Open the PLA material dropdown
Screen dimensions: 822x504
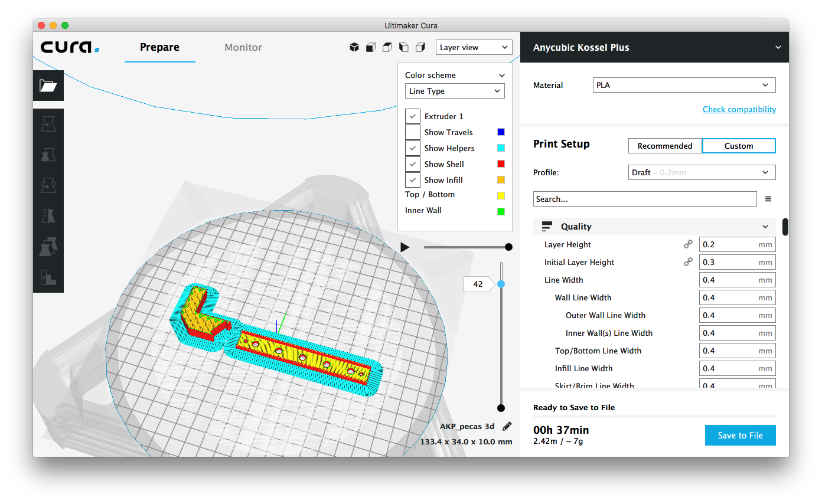[x=684, y=85]
